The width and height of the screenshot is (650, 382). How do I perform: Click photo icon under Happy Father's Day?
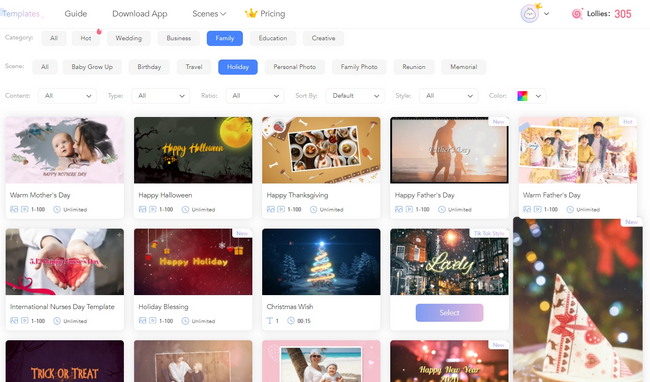(x=399, y=210)
